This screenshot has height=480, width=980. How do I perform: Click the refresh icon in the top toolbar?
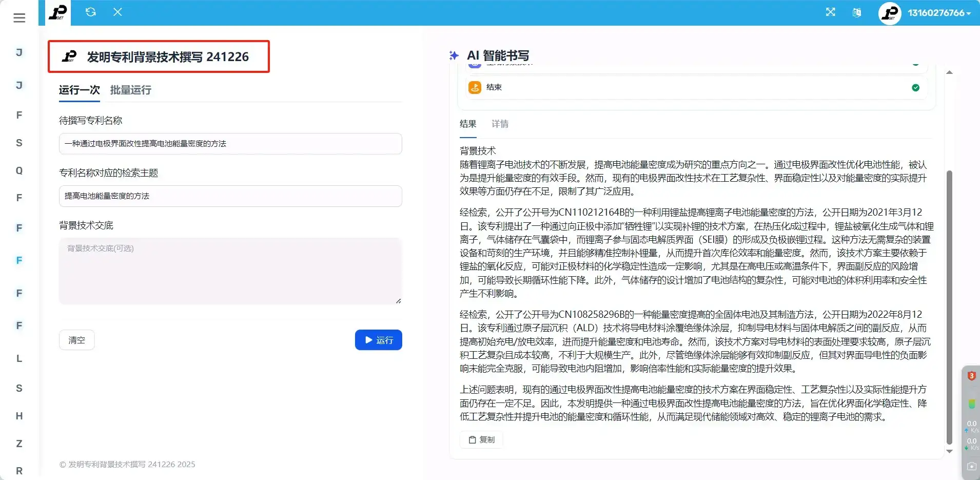[x=91, y=11]
